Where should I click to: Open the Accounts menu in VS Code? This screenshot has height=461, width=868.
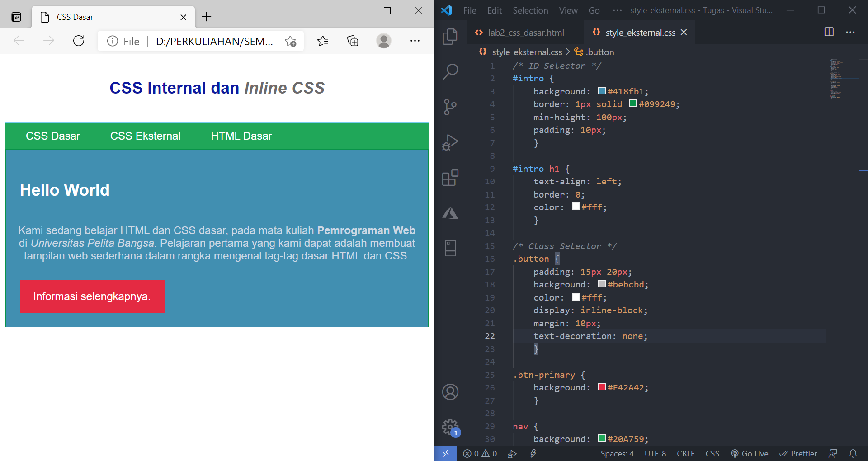coord(450,392)
